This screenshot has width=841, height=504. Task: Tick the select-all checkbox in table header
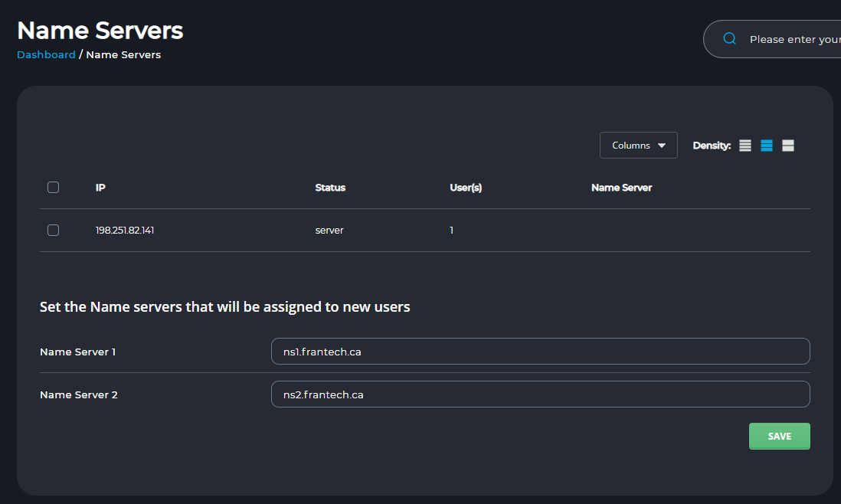pyautogui.click(x=53, y=187)
